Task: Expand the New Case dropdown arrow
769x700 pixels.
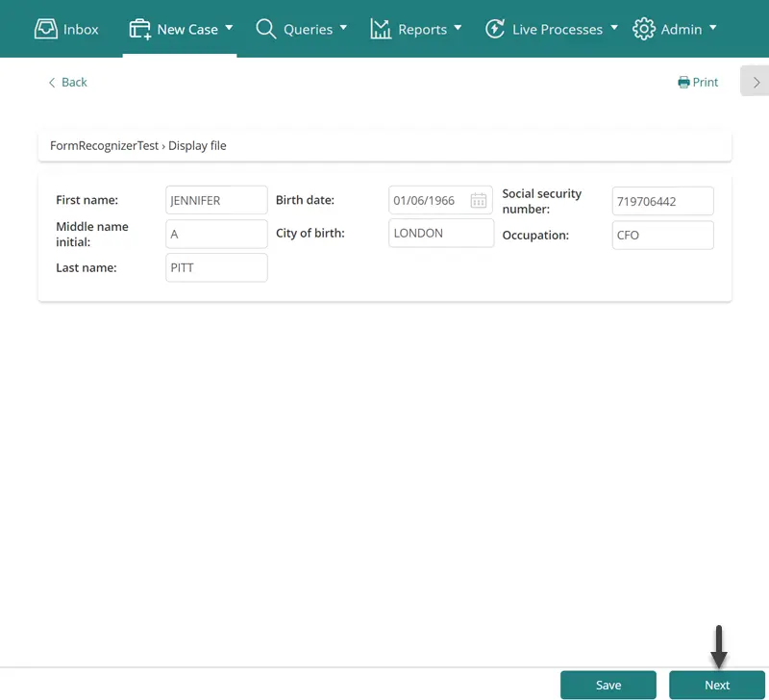Action: tap(229, 28)
